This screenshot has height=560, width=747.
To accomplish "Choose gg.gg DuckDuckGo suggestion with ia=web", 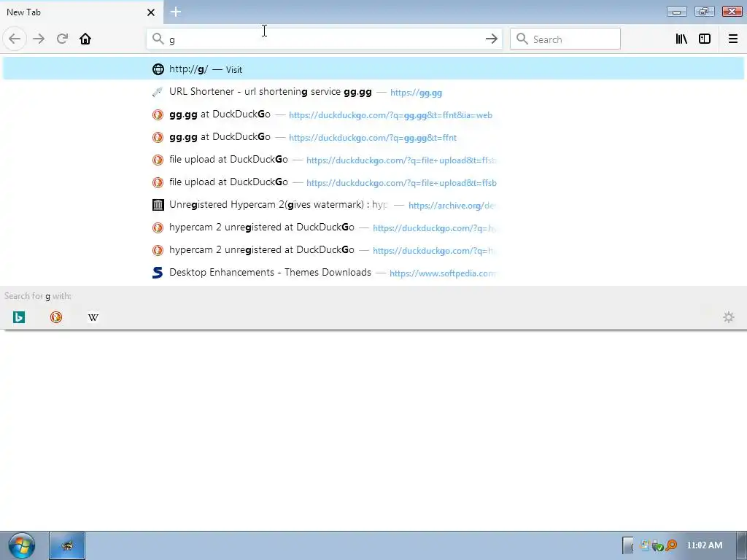I will (x=373, y=114).
